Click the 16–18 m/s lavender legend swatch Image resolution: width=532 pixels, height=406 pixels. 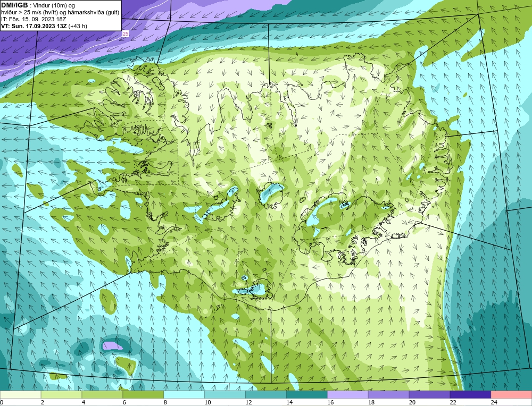[x=348, y=394]
